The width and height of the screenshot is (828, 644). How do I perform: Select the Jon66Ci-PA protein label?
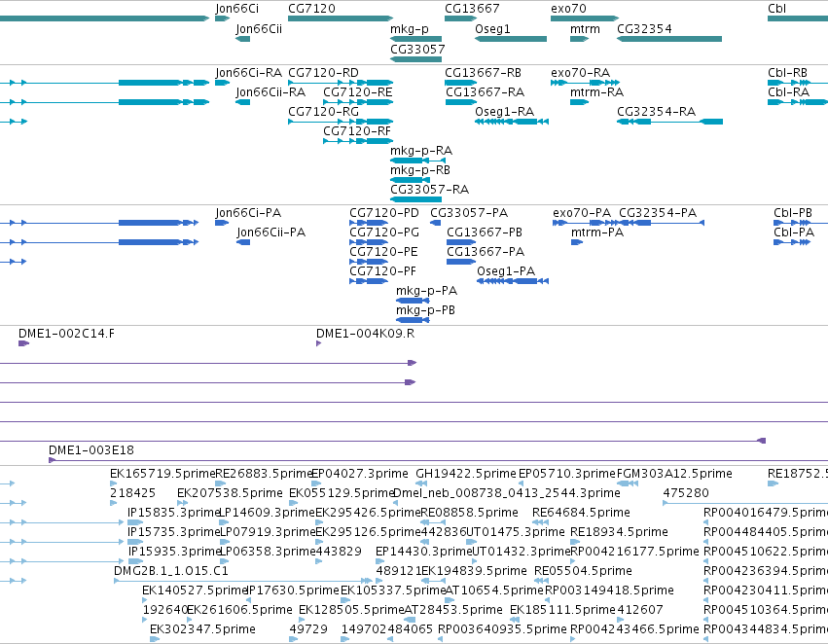(248, 213)
